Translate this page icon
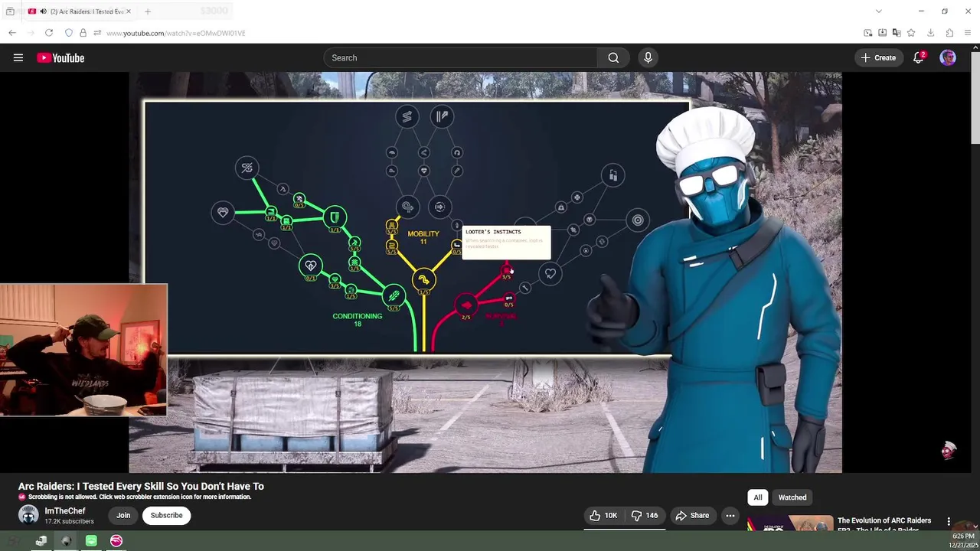Screen dimensions: 980x551 (897, 33)
